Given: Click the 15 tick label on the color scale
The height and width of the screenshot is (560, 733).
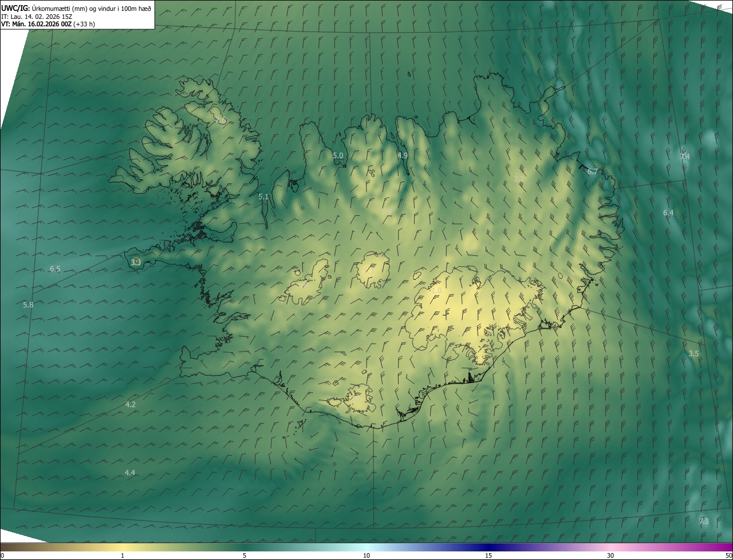Looking at the screenshot, I should tap(488, 555).
